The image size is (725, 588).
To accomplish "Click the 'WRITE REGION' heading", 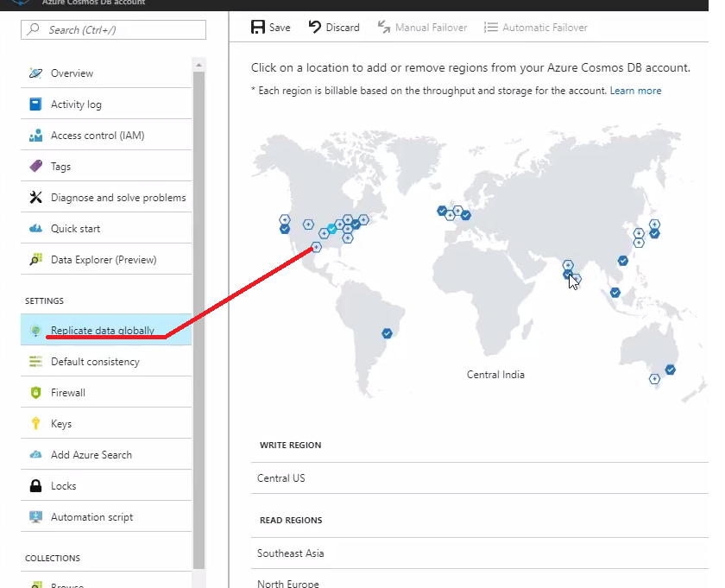I will [x=290, y=445].
